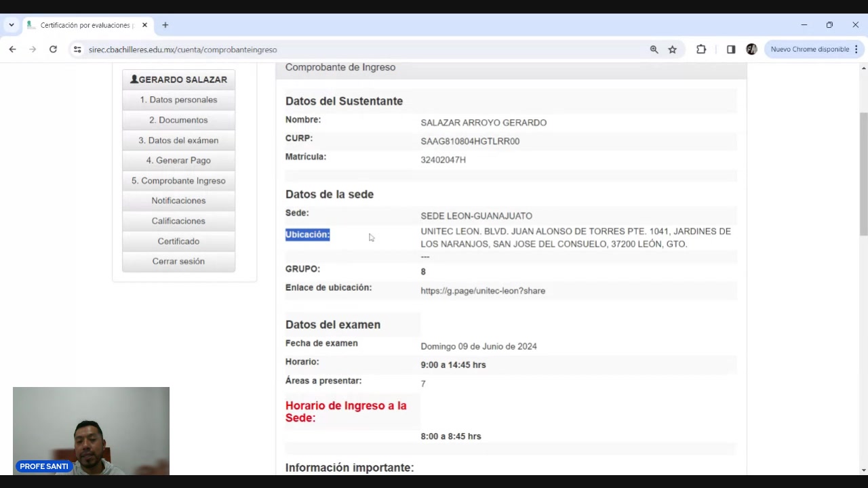Click the red Horario de Ingreso a la Sede heading

point(346,411)
